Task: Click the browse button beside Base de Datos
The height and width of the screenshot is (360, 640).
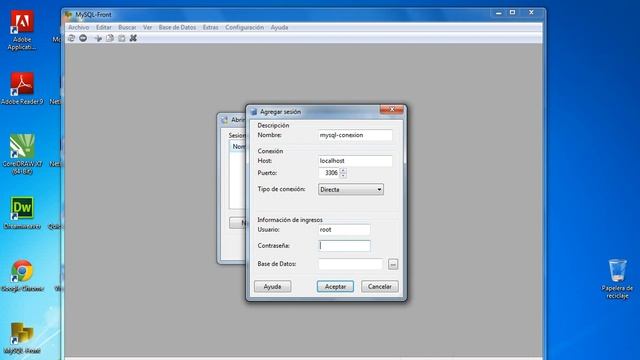Action: (x=393, y=264)
